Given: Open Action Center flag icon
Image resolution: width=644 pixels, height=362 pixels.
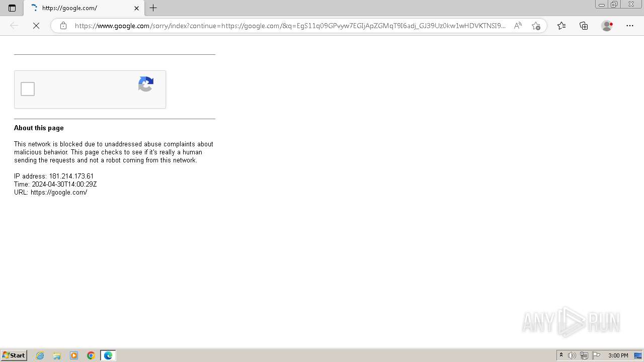Looking at the screenshot, I should pos(596,355).
